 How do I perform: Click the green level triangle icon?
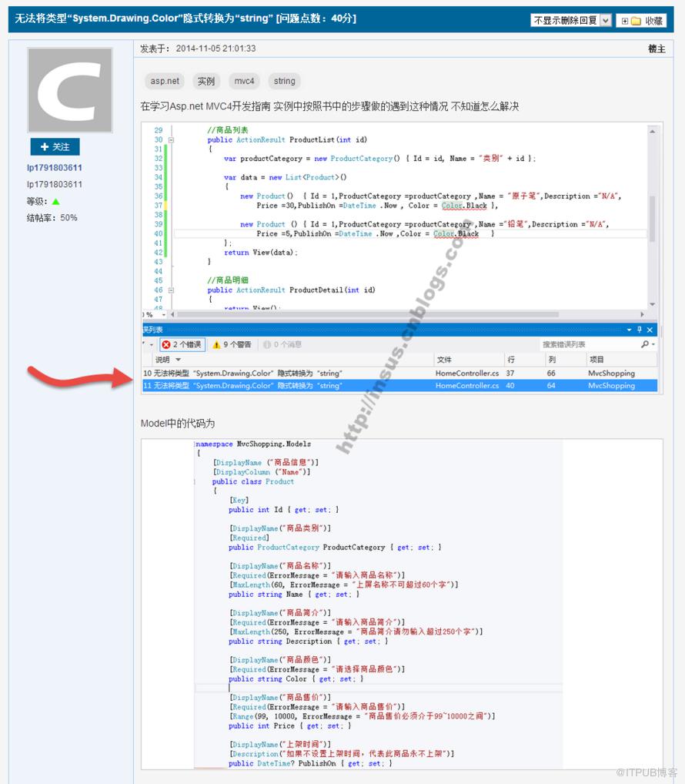[x=55, y=202]
